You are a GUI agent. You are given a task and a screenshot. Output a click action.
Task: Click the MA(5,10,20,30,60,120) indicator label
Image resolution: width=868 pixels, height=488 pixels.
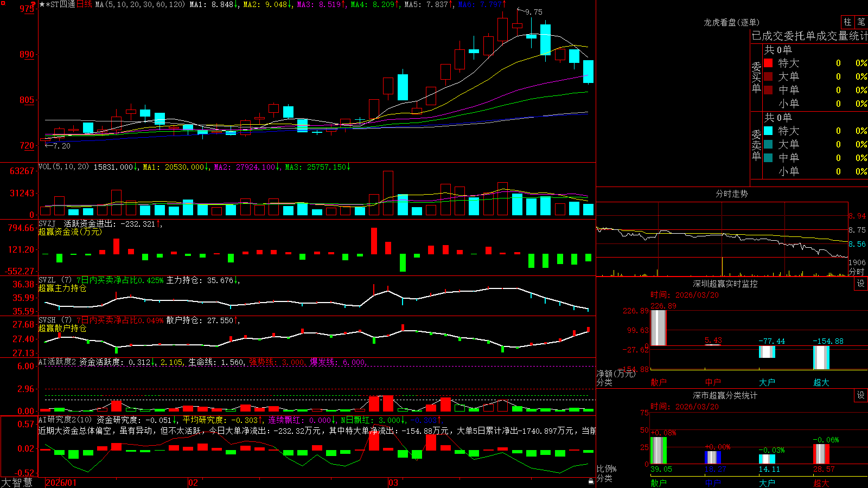tap(140, 4)
